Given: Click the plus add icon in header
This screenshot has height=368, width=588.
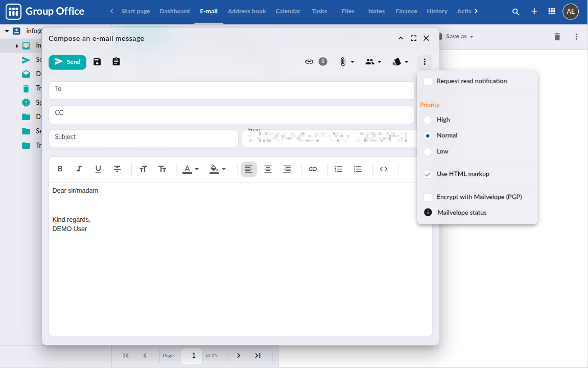Looking at the screenshot, I should coord(534,11).
